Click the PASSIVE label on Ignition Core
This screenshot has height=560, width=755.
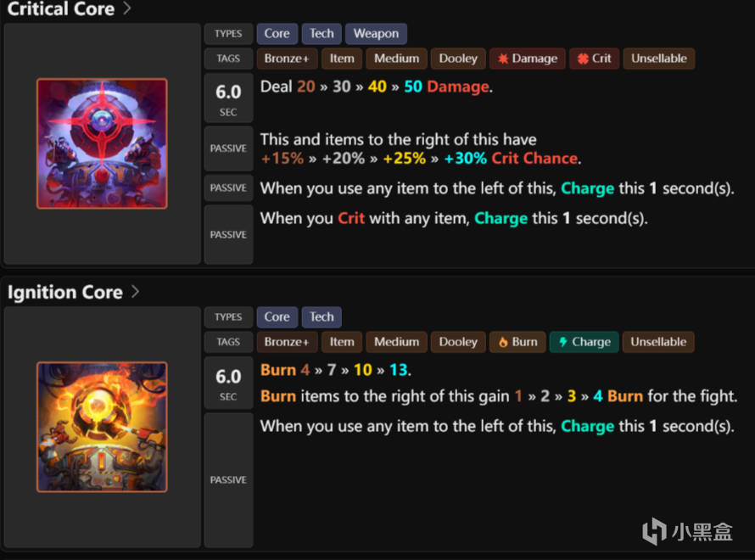pyautogui.click(x=229, y=480)
